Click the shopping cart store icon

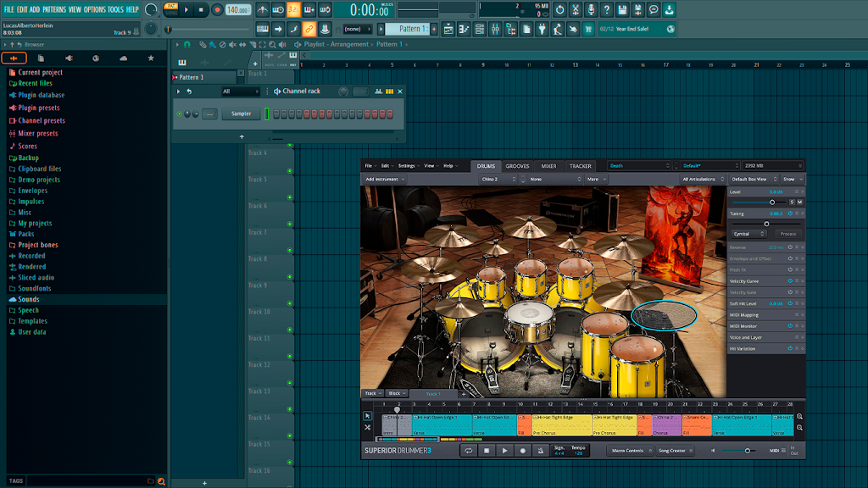(588, 29)
